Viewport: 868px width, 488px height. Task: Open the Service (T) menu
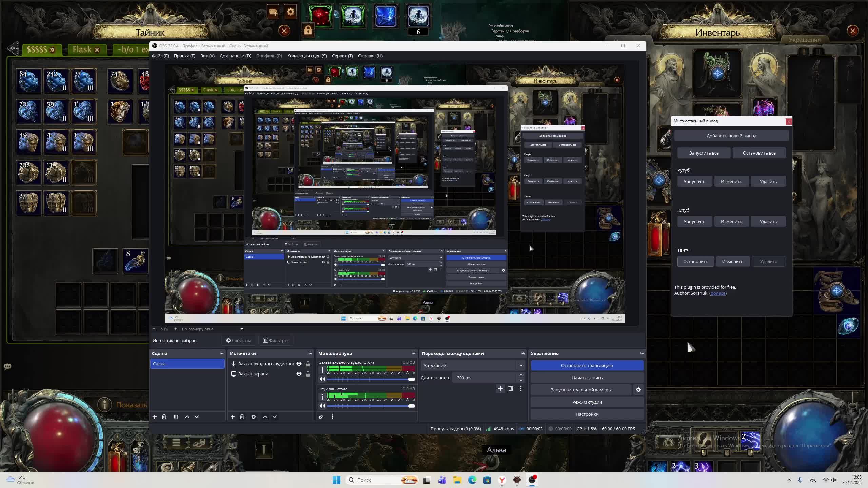(342, 56)
